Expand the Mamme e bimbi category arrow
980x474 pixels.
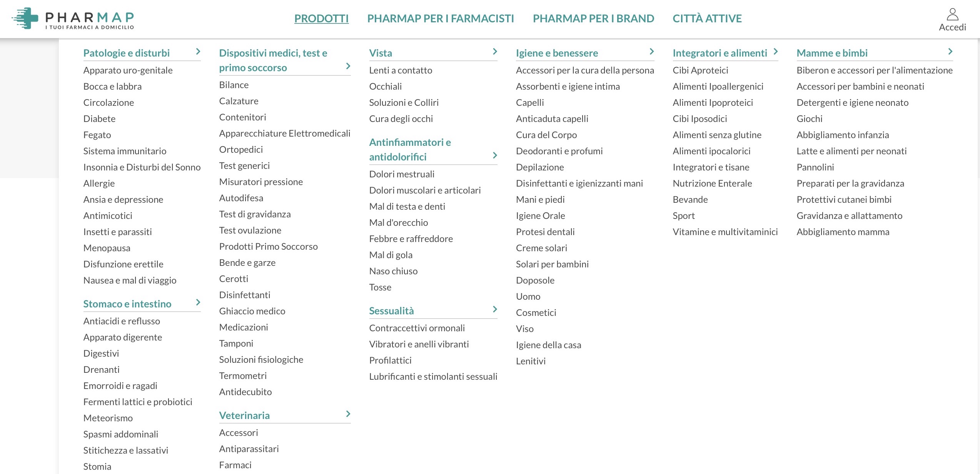[x=950, y=51]
